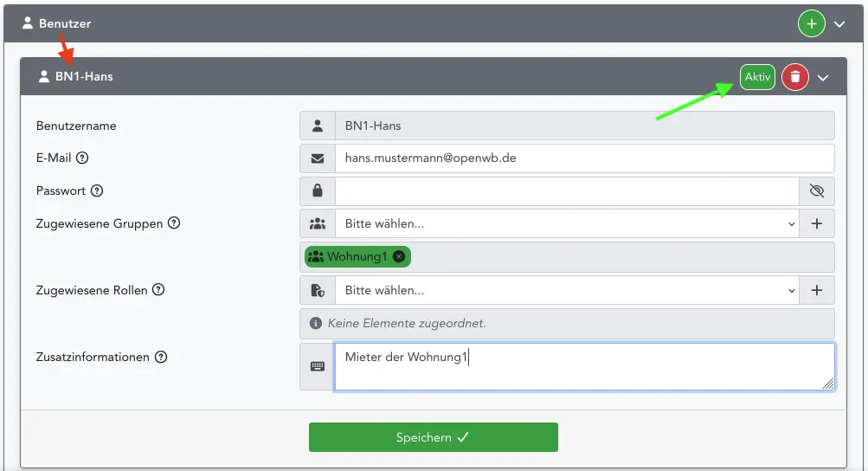Show help for Zusatzinformationen
The width and height of the screenshot is (868, 471).
click(161, 357)
